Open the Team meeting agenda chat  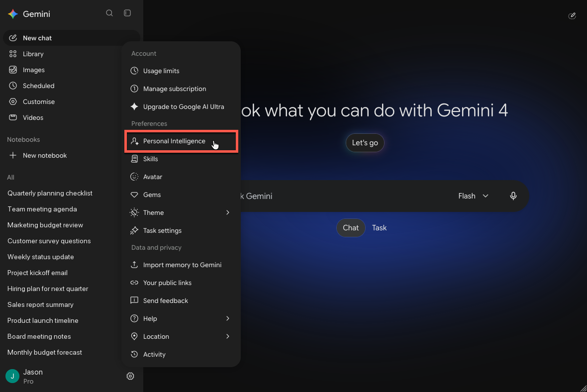pyautogui.click(x=42, y=209)
